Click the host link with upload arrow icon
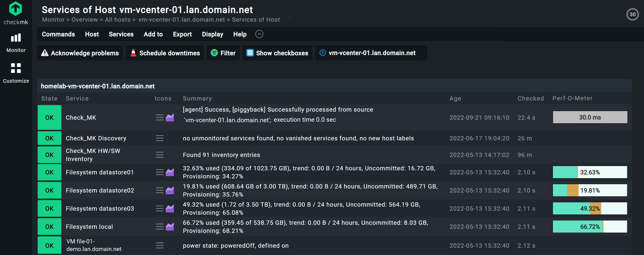The image size is (644, 255). coord(371,53)
